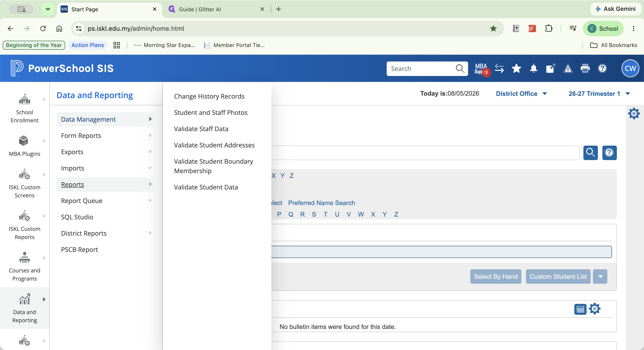
Task: Open the bulletin settings gear icon
Action: coord(595,309)
